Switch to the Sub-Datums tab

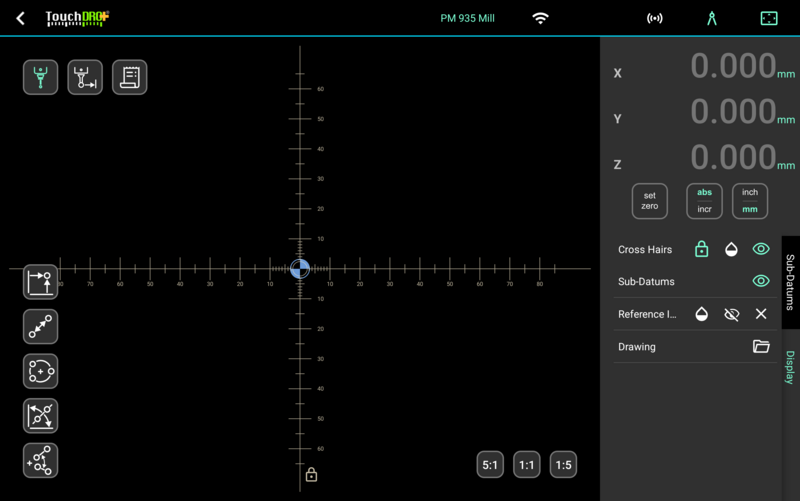pyautogui.click(x=790, y=282)
